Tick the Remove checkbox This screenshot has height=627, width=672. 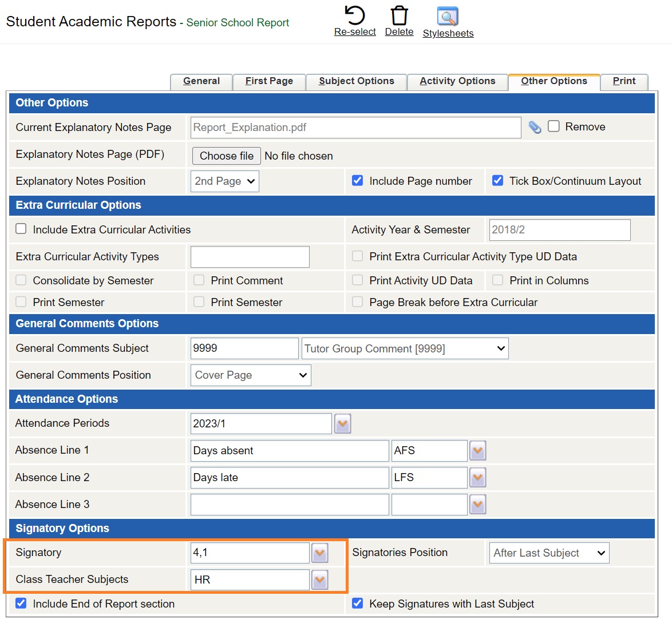pos(554,126)
